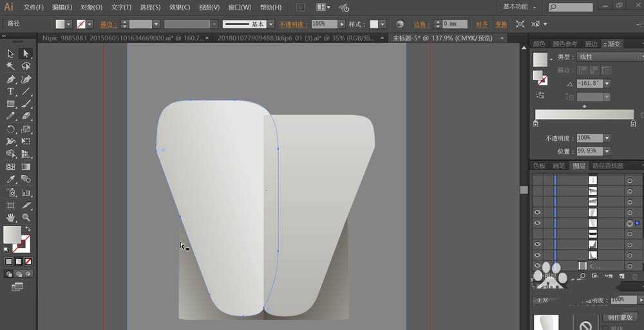The height and width of the screenshot is (330, 644).
Task: Click the 对齐 link in control bar
Action: pos(481,24)
